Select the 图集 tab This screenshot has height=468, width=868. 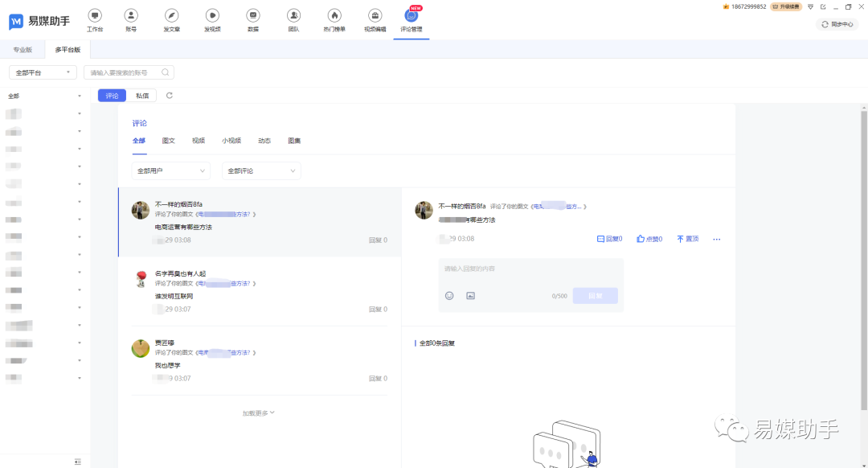click(x=294, y=141)
